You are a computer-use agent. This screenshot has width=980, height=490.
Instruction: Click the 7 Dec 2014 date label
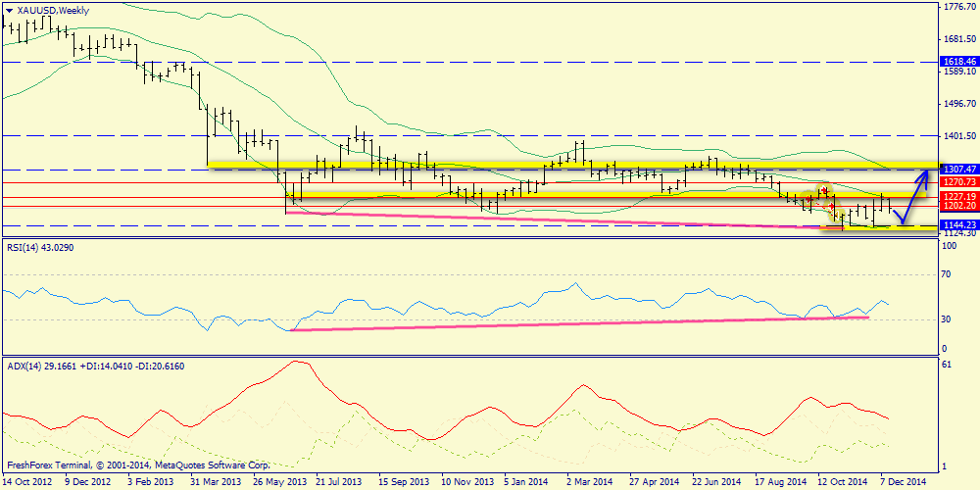[x=903, y=482]
